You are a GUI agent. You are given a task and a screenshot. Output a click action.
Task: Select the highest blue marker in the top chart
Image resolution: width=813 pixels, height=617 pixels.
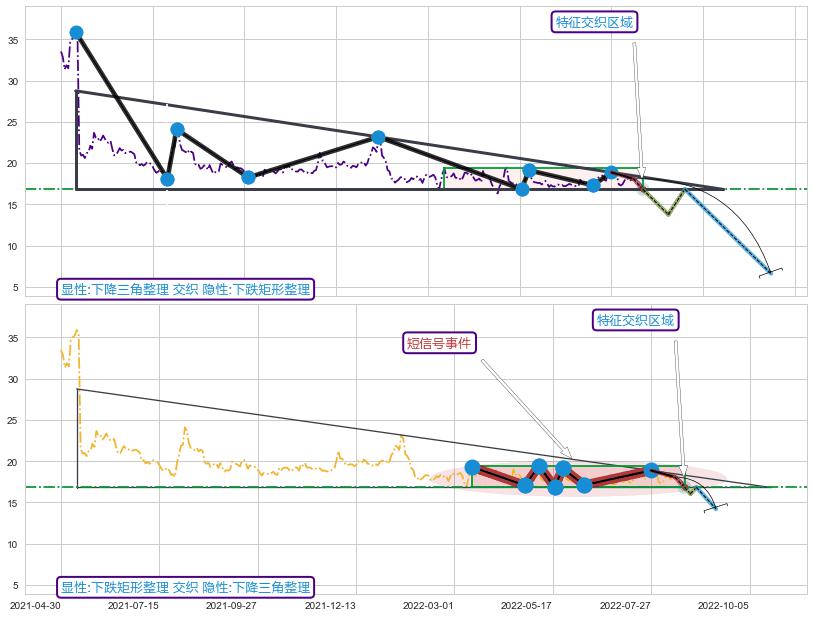pos(76,33)
